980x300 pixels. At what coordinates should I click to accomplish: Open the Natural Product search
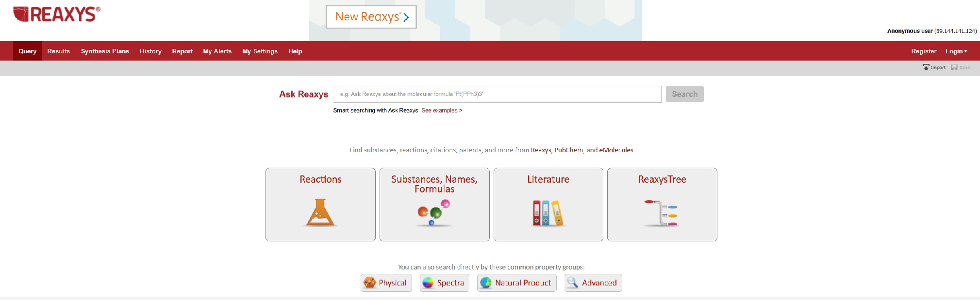(x=516, y=283)
